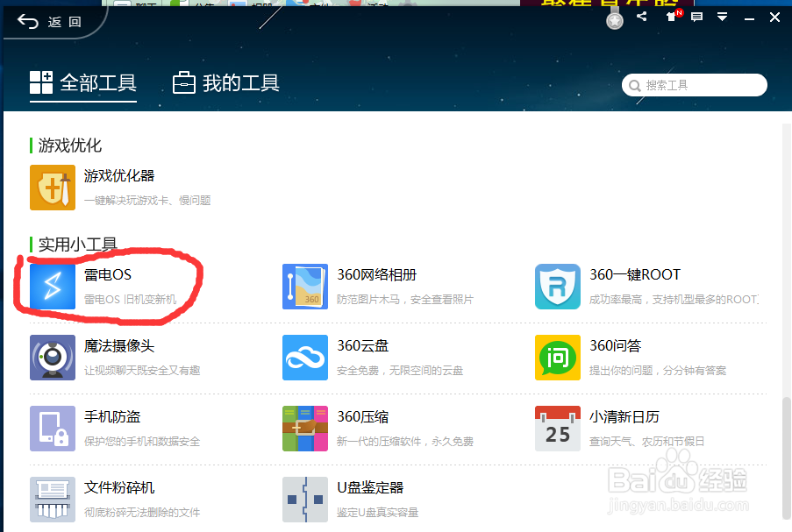Click the 文件粉碎机 title text

click(119, 487)
